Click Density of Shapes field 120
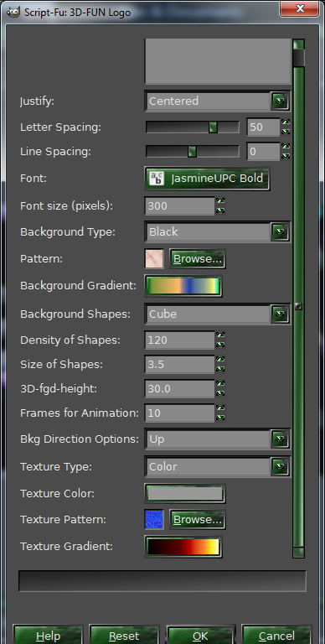 pos(179,340)
